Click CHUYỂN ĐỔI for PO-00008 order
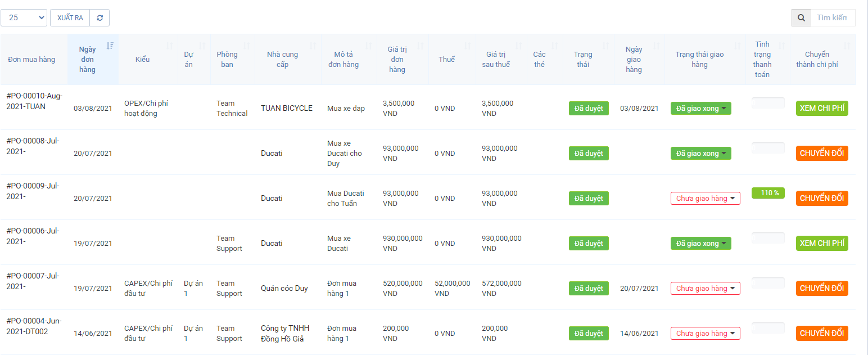Image resolution: width=868 pixels, height=355 pixels. [822, 153]
